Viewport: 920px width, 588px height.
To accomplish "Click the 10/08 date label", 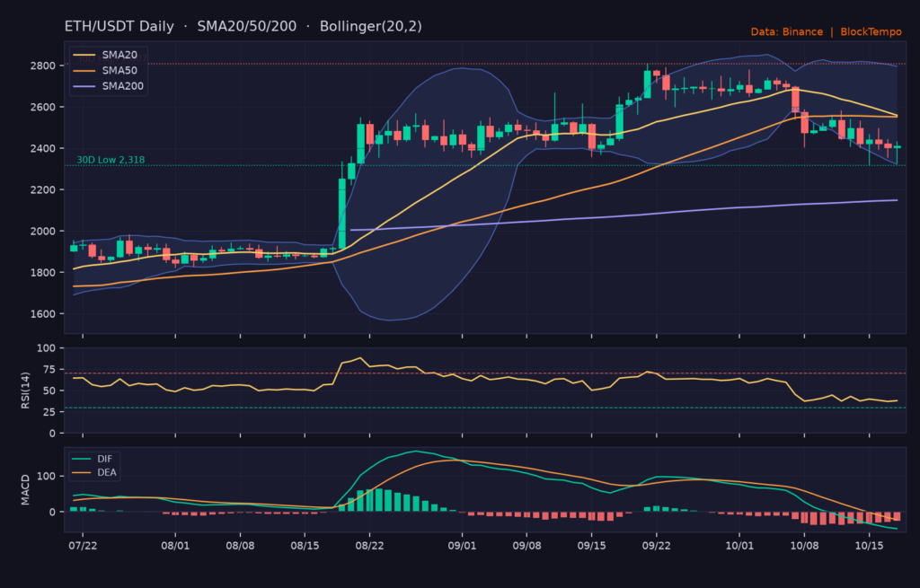I will (804, 546).
